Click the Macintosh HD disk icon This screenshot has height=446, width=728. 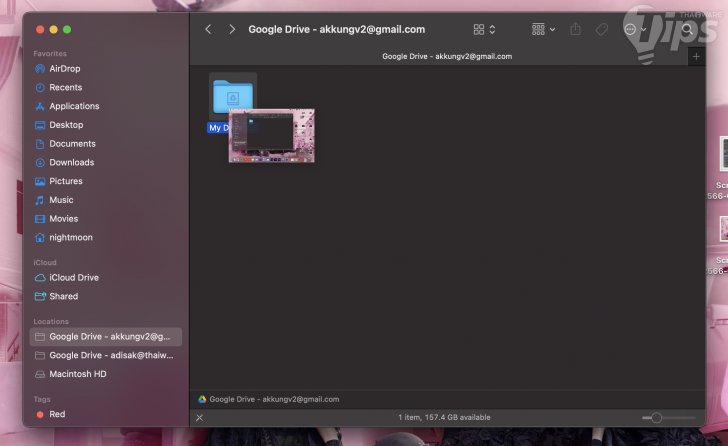point(40,374)
